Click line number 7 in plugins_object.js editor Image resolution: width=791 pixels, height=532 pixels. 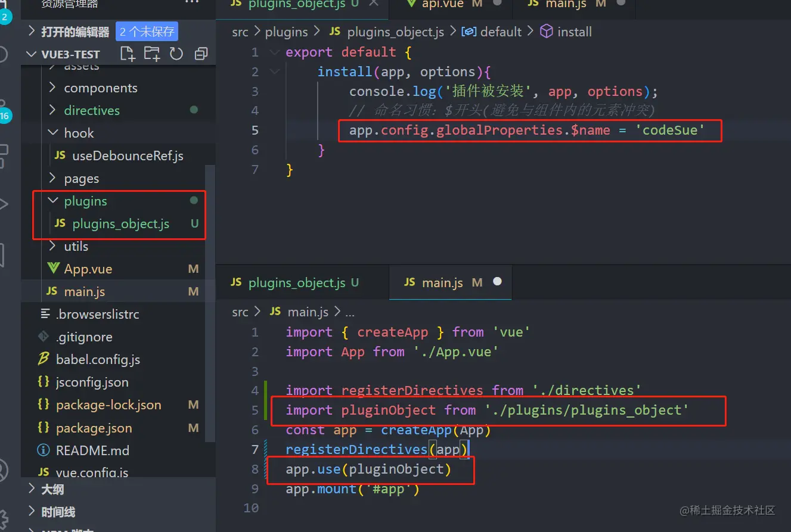(x=255, y=170)
